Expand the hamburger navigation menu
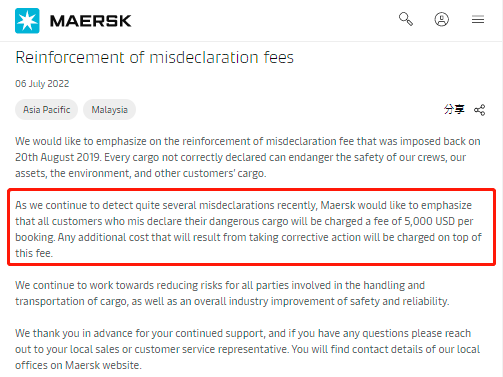Viewport: 503px width, 377px height. click(x=478, y=19)
